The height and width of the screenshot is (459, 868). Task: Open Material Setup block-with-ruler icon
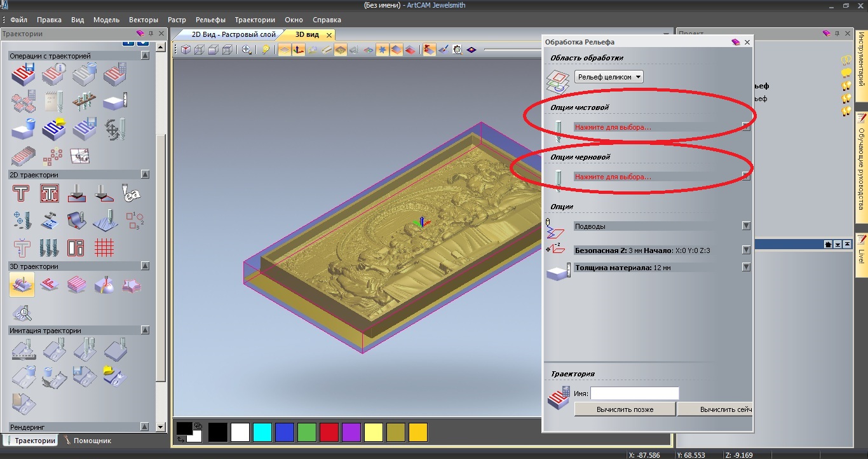click(115, 101)
